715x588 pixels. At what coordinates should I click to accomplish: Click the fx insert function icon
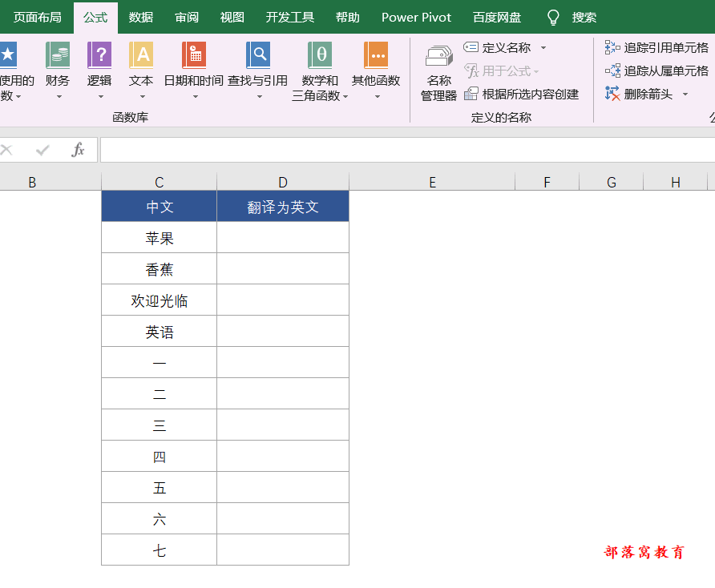[x=79, y=149]
